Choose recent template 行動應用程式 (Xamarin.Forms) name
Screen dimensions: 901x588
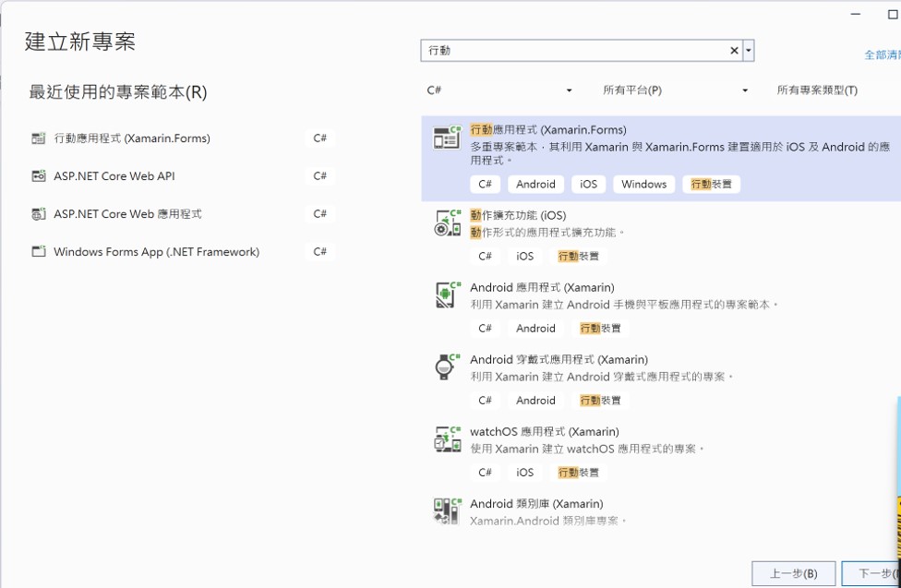(132, 138)
